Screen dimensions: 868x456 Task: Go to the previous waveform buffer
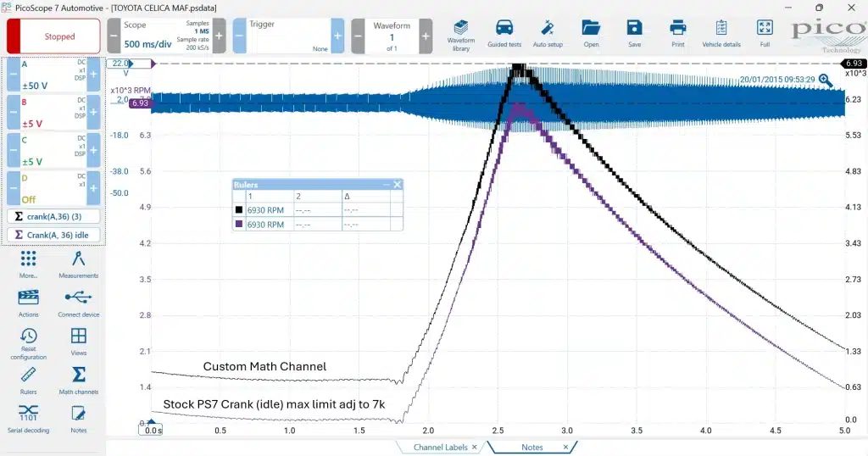[358, 36]
